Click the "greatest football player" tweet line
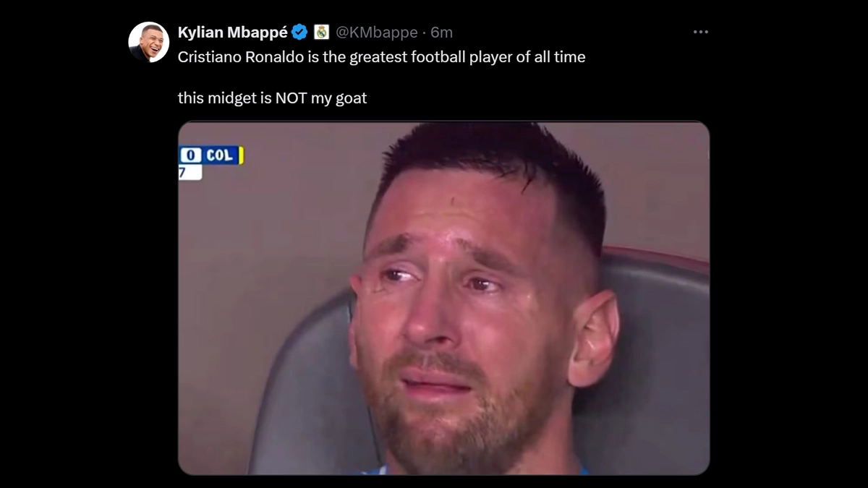 tap(381, 57)
